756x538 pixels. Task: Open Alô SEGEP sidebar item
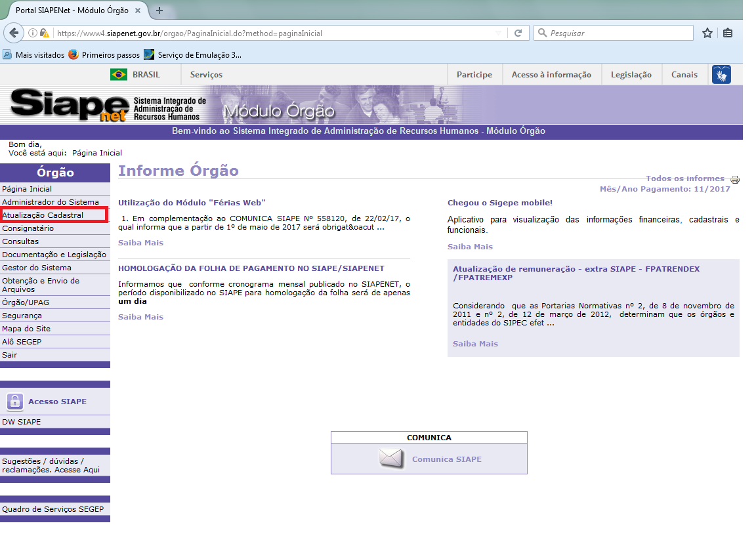coord(55,341)
